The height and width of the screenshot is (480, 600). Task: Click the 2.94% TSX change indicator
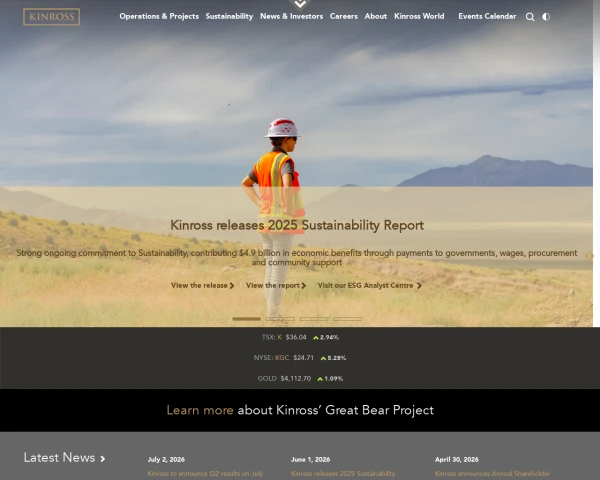click(326, 337)
